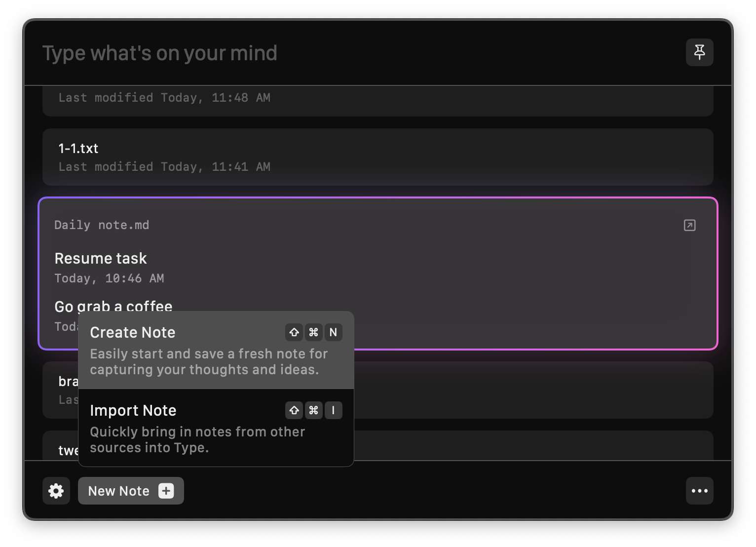Click the N shortcut key badge
Screen dimensions: 756x547
click(x=333, y=332)
